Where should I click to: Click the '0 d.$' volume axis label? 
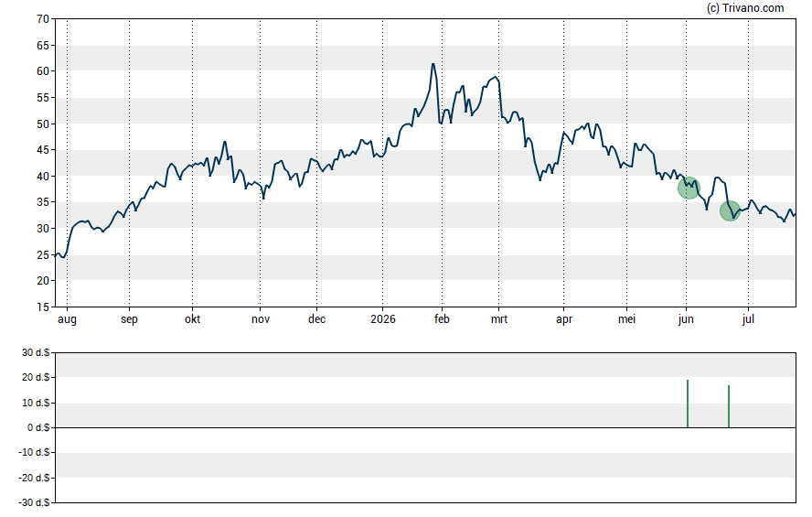[x=38, y=428]
